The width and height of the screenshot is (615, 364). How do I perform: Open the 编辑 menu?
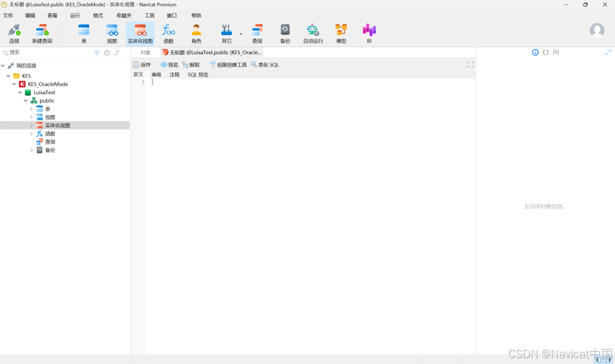coord(30,15)
